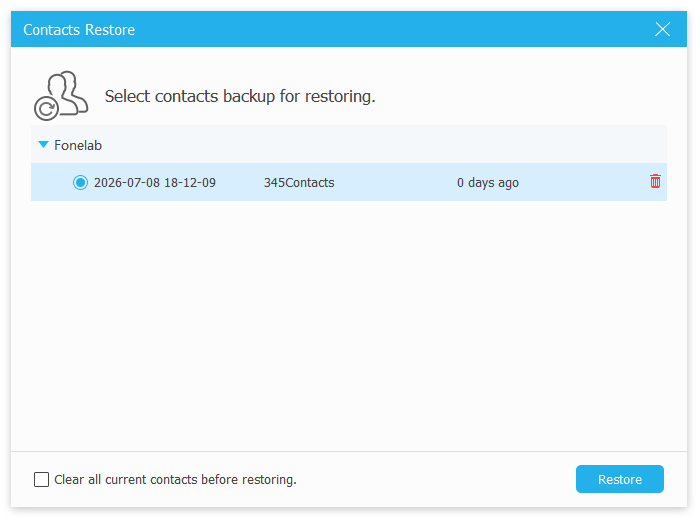Click the Fonelab group label
Image resolution: width=700 pixels, height=520 pixels.
pos(78,145)
